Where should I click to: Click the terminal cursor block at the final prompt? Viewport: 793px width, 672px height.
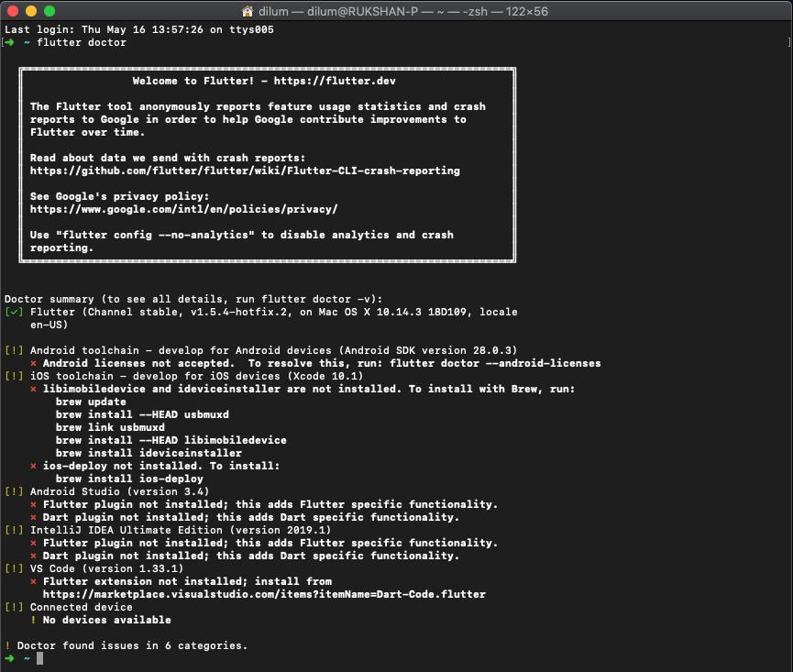coord(40,658)
